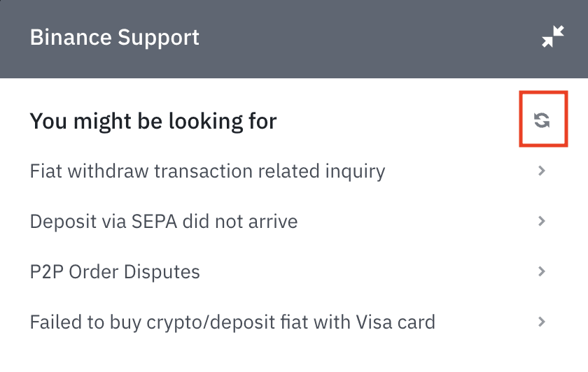
Task: Choose the P2P Order Disputes topic
Action: pyautogui.click(x=115, y=272)
